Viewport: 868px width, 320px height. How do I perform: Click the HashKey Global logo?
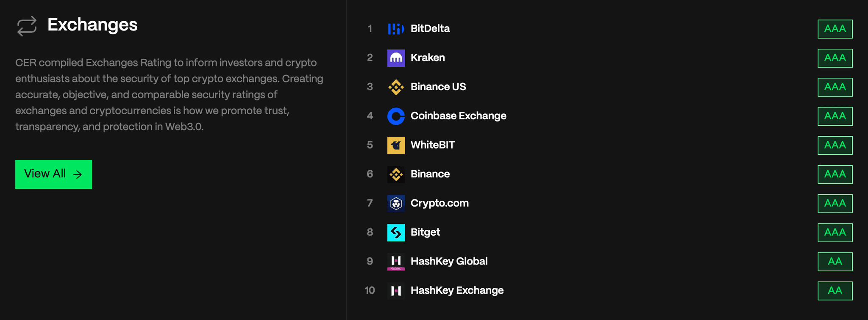point(396,262)
